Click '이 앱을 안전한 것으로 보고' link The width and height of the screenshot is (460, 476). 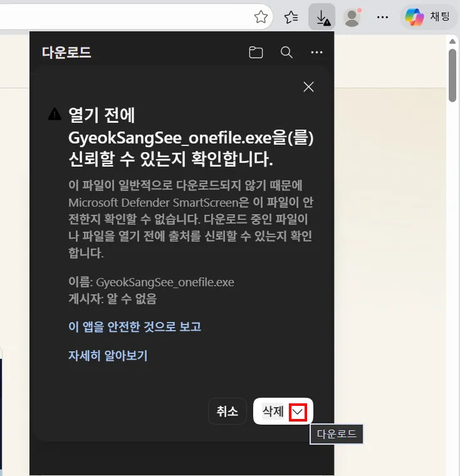[x=135, y=327]
